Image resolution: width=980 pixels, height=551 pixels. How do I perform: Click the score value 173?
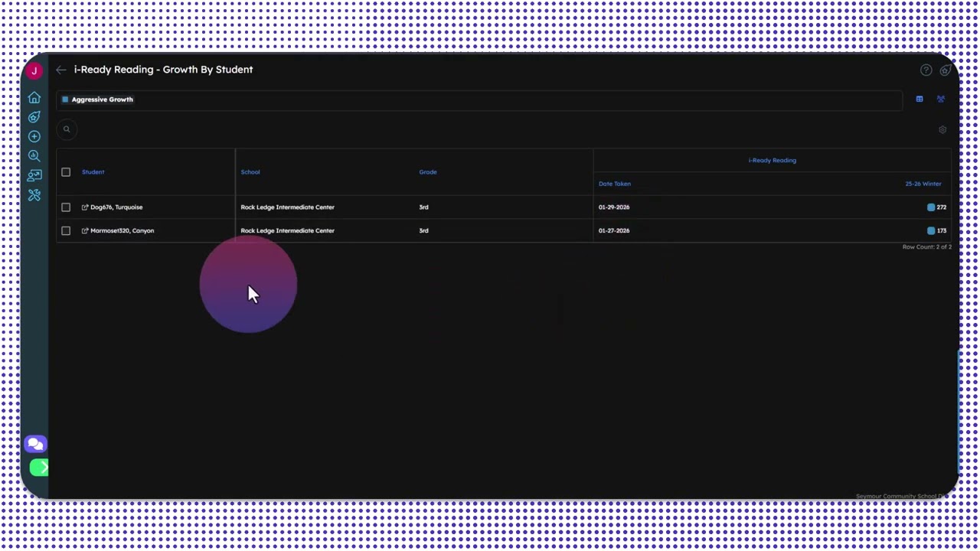pos(942,230)
